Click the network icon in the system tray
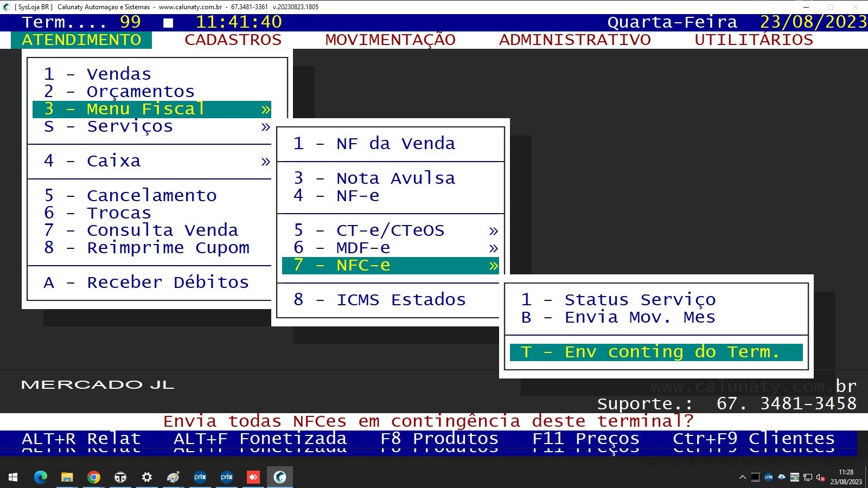The width and height of the screenshot is (868, 488). click(x=808, y=477)
